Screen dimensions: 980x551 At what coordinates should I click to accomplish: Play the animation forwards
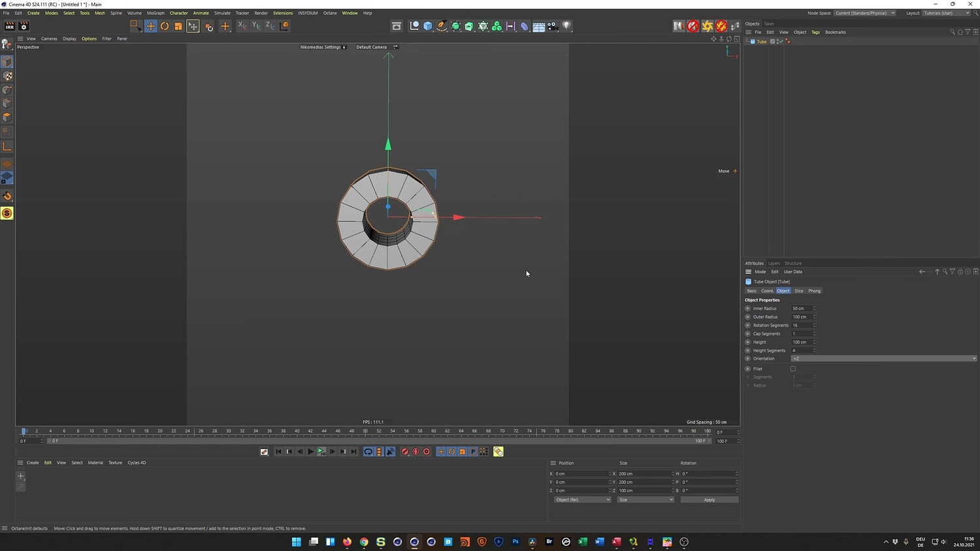pos(310,452)
